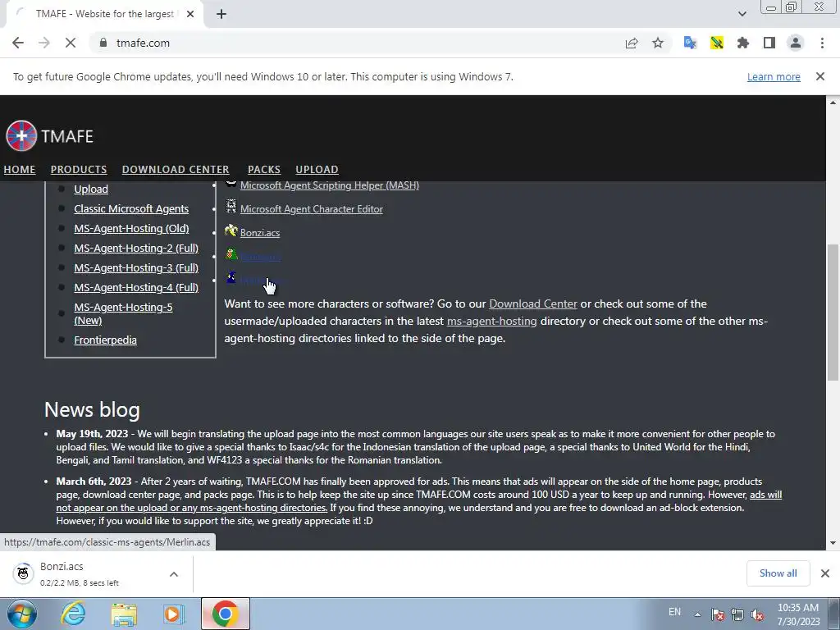Click the yellow-green extension icon
The width and height of the screenshot is (840, 630).
tap(717, 43)
